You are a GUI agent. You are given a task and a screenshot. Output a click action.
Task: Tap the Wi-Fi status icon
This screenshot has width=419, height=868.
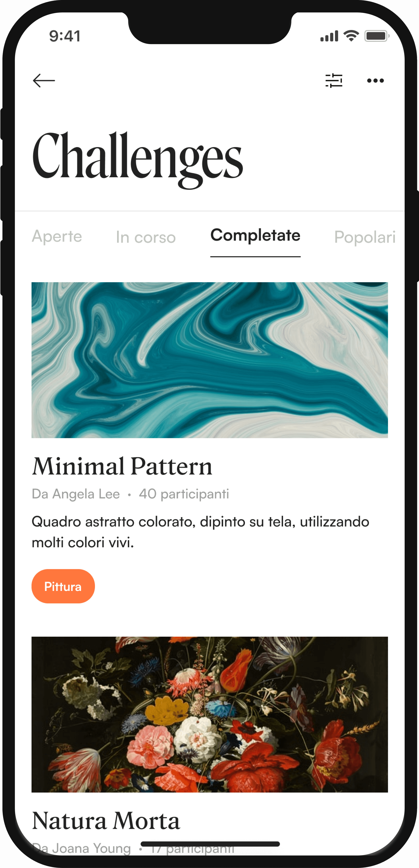pyautogui.click(x=351, y=36)
